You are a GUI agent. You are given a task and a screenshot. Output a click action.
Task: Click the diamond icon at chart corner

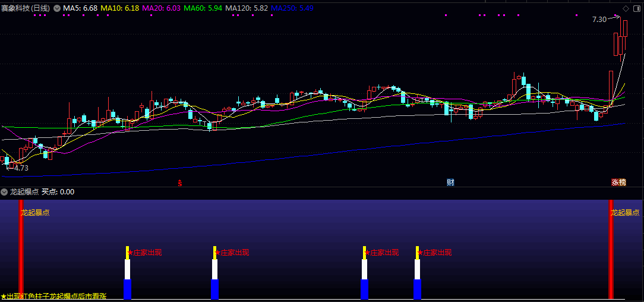(x=626, y=8)
